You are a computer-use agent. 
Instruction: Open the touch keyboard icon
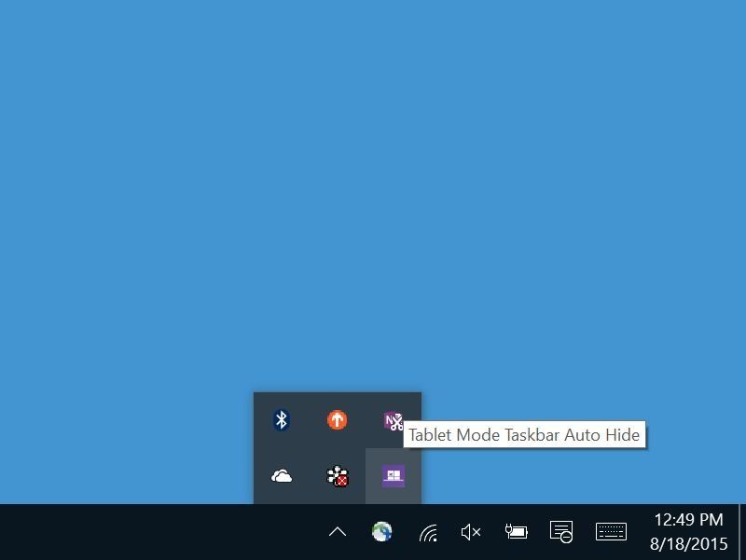click(611, 532)
